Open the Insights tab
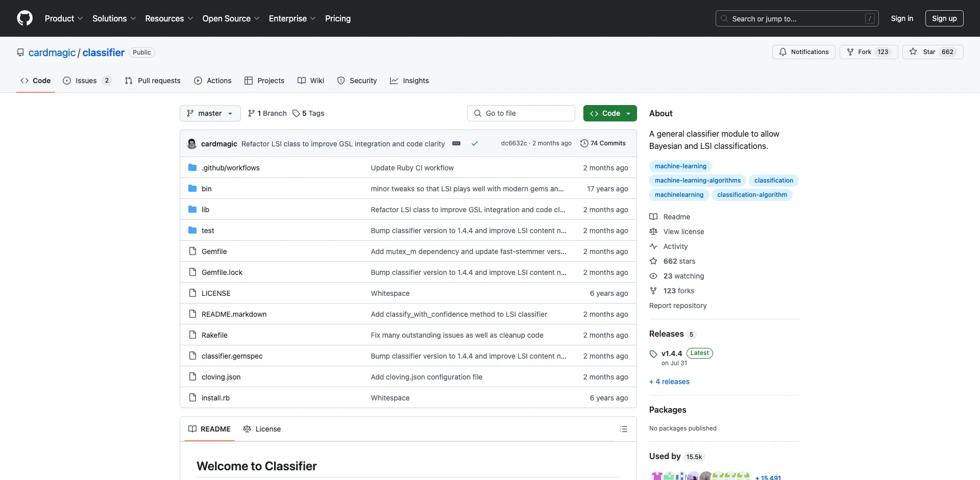This screenshot has height=480, width=980. pos(409,81)
